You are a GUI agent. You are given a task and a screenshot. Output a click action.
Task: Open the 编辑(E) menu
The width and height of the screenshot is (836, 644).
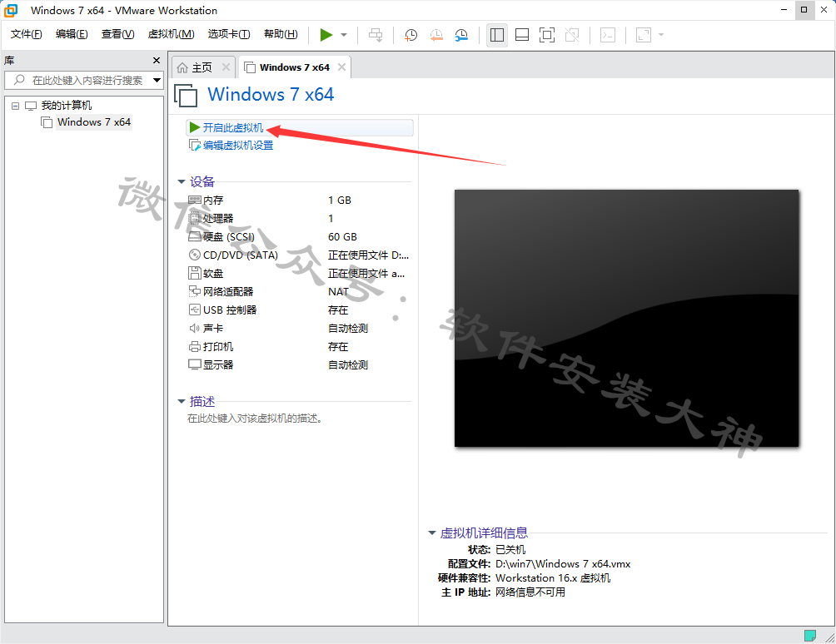(72, 34)
